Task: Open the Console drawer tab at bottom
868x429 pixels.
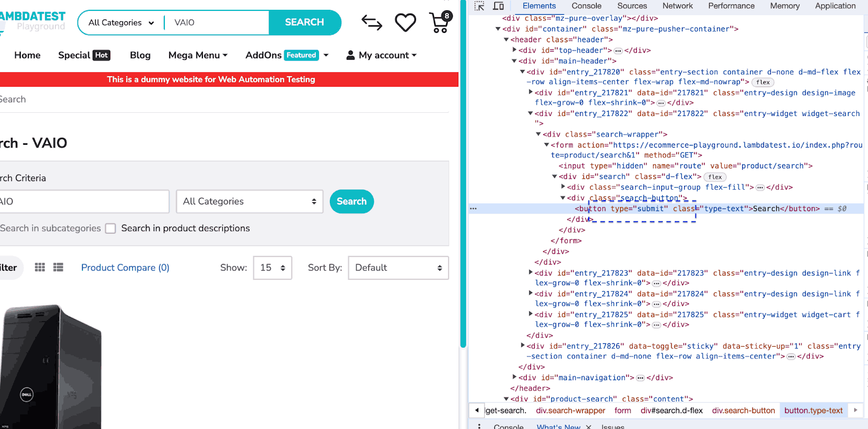Action: tap(508, 427)
